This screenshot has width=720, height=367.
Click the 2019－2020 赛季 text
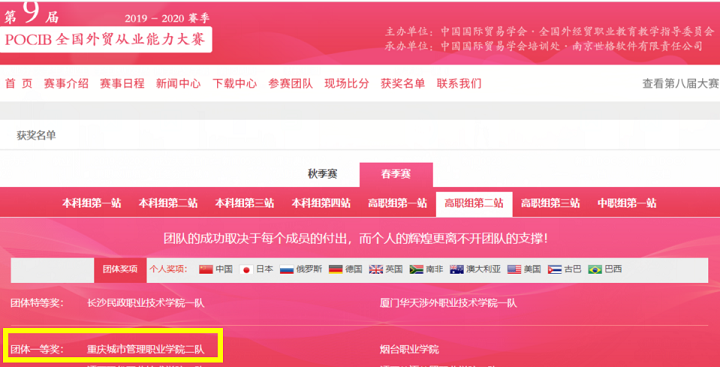click(x=167, y=18)
